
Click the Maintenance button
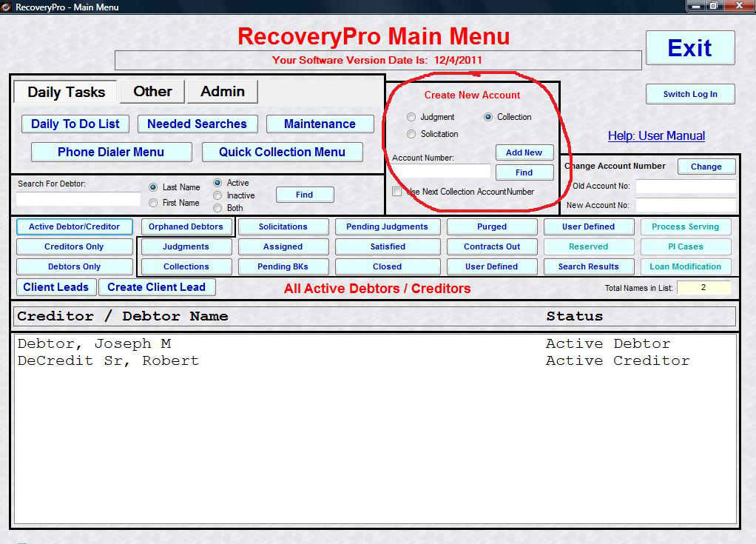[320, 124]
